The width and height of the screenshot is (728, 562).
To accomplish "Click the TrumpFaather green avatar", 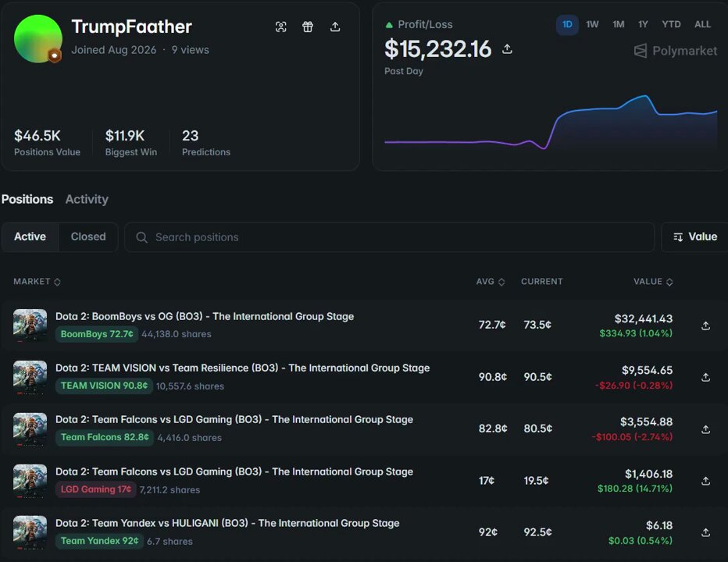I will (38, 38).
